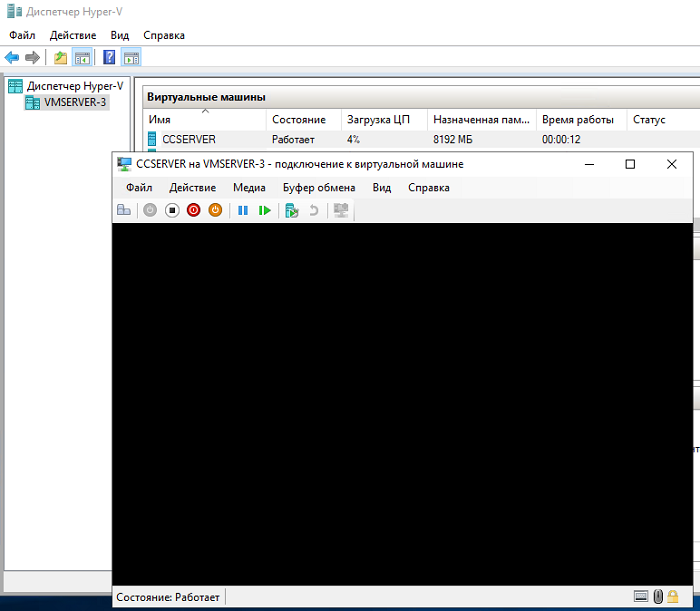This screenshot has height=611, width=700.
Task: Select Диспетчер Hyper-V root tree node
Action: (75, 86)
